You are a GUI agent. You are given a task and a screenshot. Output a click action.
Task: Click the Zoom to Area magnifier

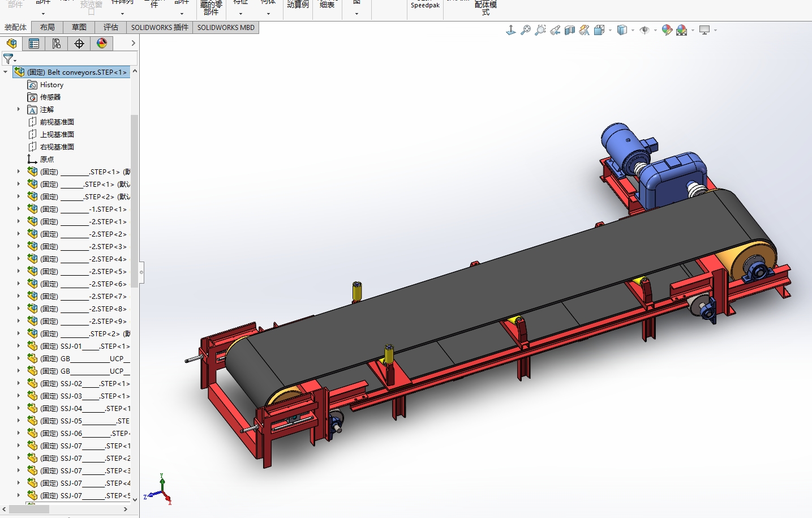540,30
